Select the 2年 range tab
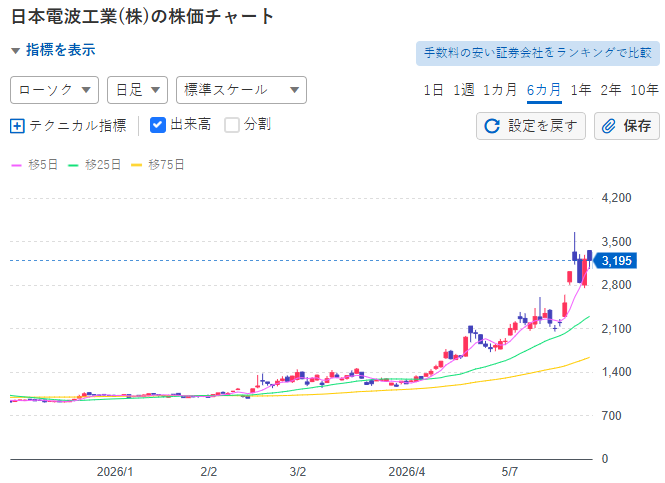 pyautogui.click(x=611, y=90)
